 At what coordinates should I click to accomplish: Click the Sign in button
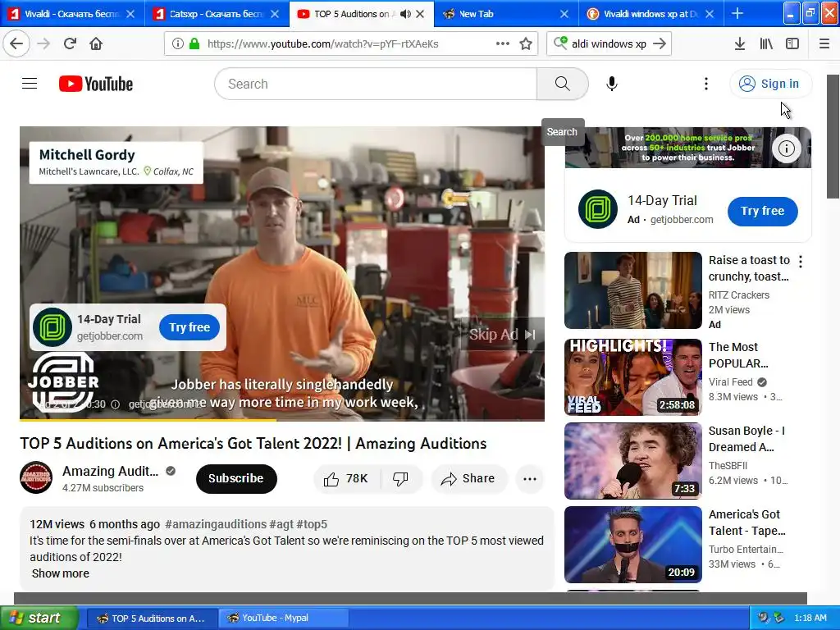click(x=770, y=84)
